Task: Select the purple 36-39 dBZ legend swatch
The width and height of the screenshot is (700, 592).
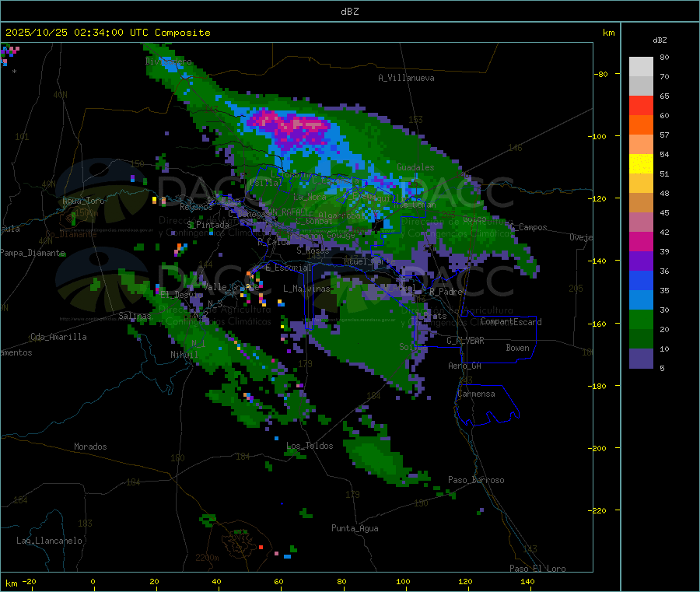Action: tap(641, 261)
